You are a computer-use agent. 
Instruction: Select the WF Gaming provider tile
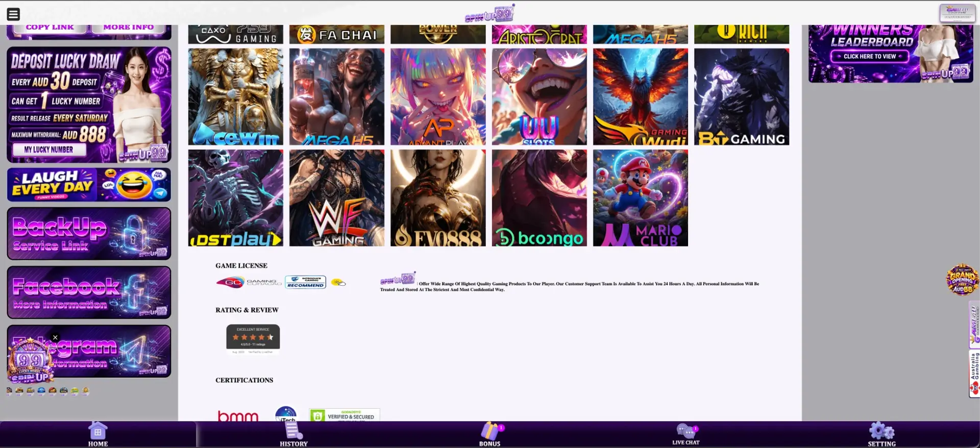coord(337,198)
